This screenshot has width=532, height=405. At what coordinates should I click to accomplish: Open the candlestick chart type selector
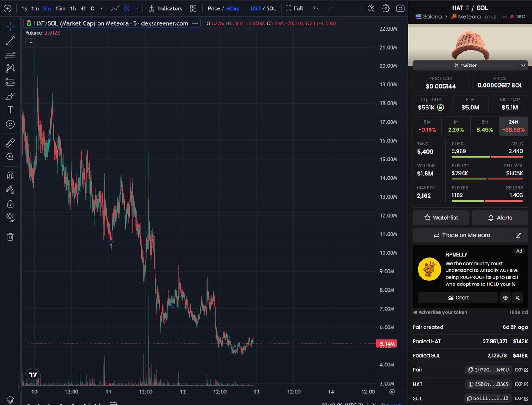pos(127,8)
